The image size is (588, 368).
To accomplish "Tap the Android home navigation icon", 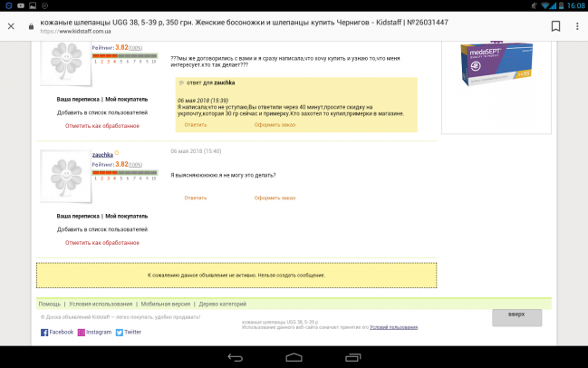I will tap(294, 357).
